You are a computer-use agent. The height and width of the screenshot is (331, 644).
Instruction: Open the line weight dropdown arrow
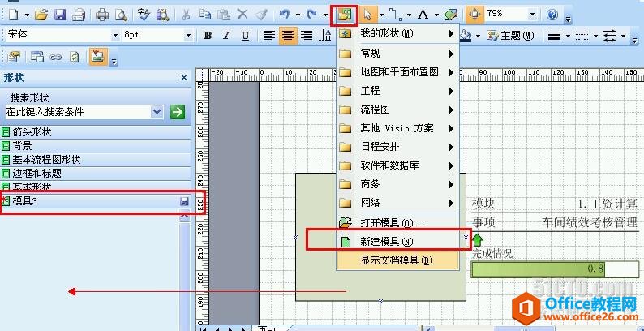coord(568,37)
